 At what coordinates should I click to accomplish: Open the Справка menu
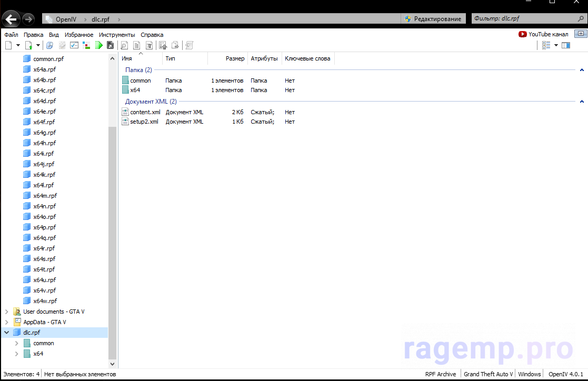coord(152,35)
